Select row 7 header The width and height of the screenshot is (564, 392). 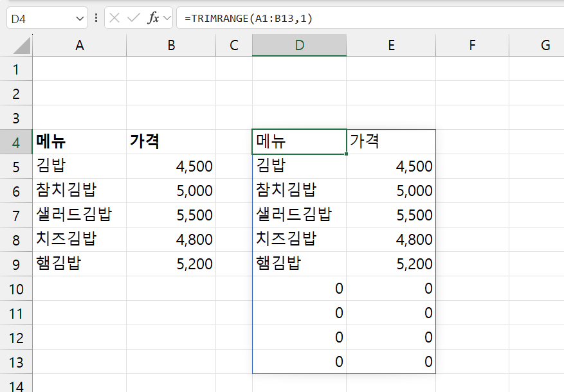click(16, 215)
